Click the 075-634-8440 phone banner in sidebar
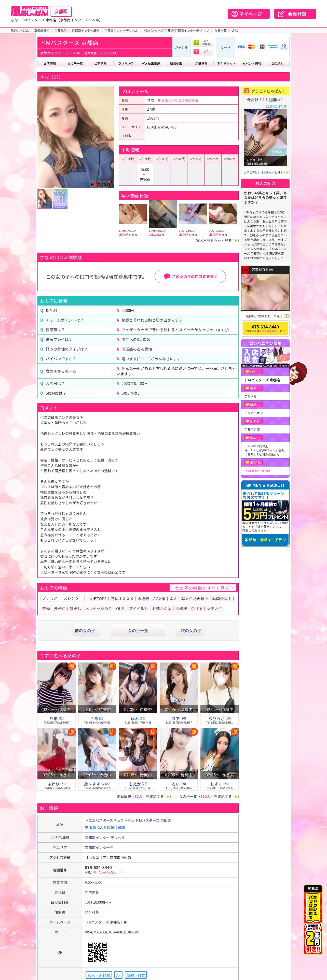This screenshot has height=980, width=327. [265, 328]
